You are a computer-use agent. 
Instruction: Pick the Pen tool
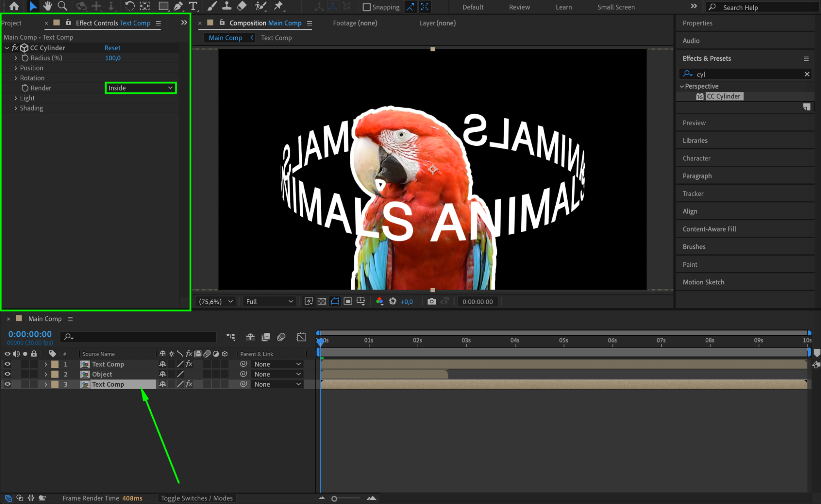(178, 6)
